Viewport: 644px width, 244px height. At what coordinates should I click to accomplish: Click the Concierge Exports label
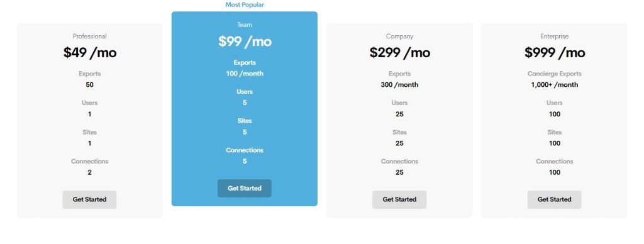[554, 74]
